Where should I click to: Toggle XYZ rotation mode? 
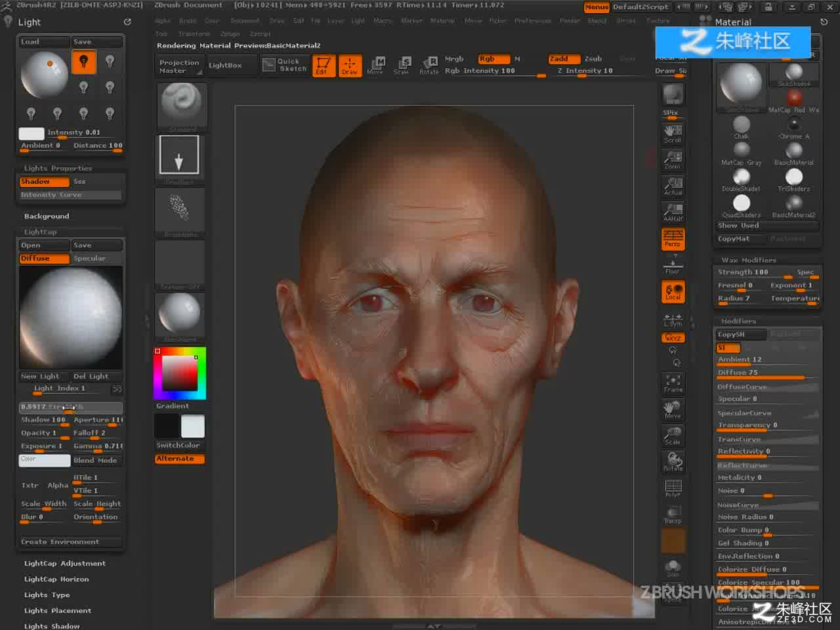673,338
